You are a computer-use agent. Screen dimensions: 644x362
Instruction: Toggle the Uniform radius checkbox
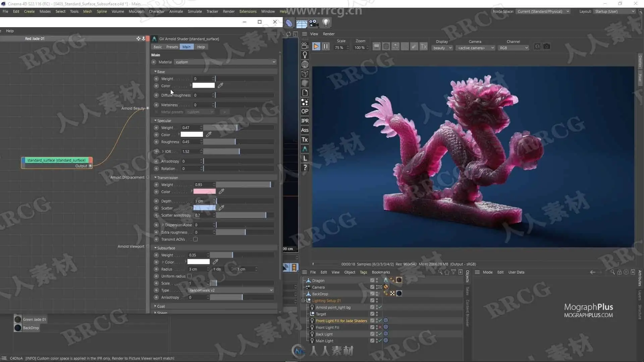189,276
